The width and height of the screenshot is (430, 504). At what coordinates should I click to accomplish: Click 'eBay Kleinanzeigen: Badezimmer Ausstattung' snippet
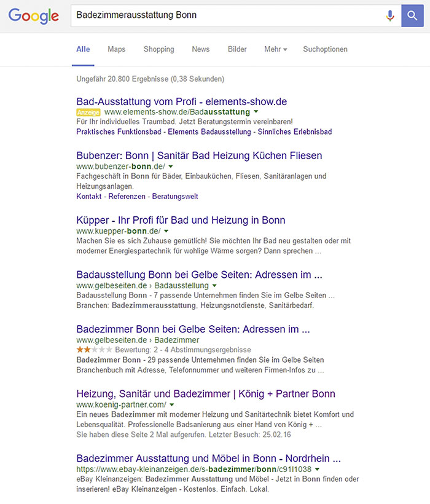pos(217,484)
